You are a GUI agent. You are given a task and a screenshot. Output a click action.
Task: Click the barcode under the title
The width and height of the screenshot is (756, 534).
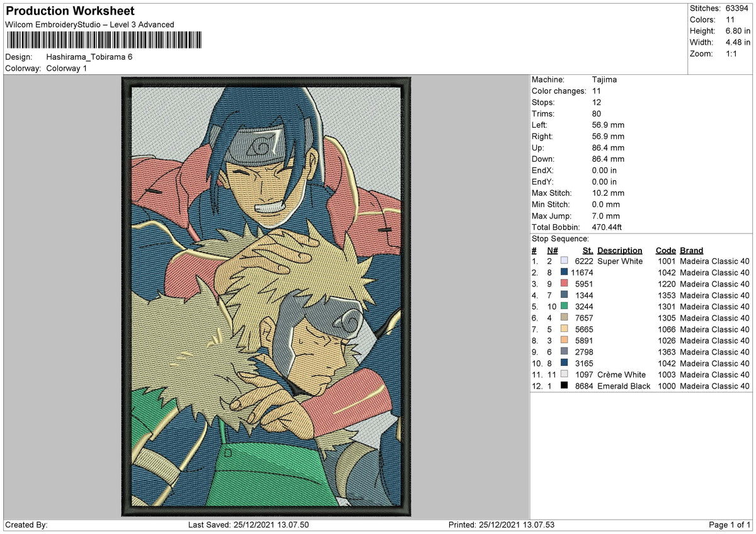pyautogui.click(x=105, y=40)
